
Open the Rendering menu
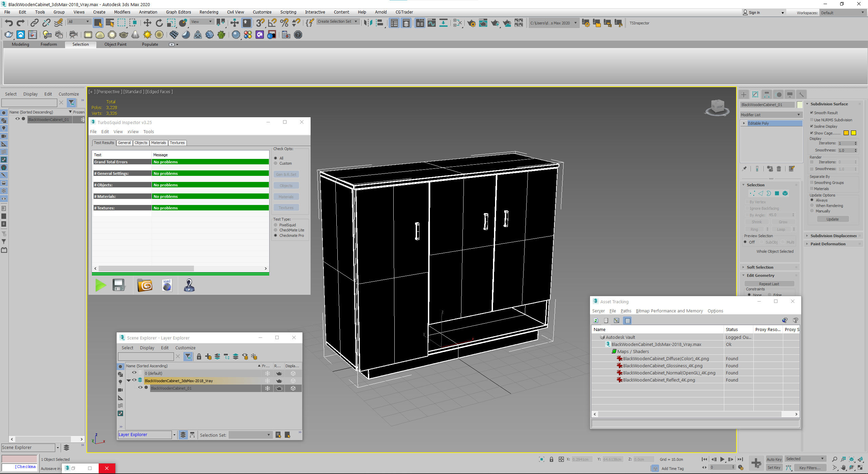pos(209,12)
